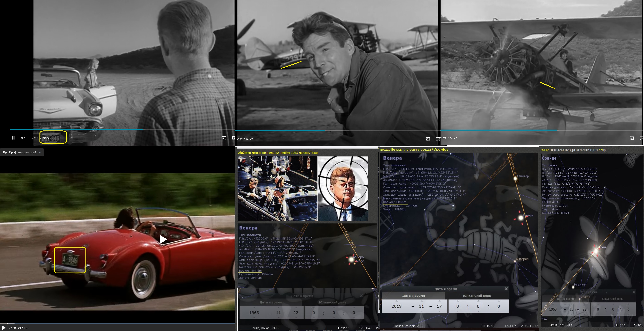The height and width of the screenshot is (331, 644).
Task: Click the heading 'Убийство Джона Кеннеди 22 ноября 1963 Даллас,Техас'
Action: pos(278,153)
